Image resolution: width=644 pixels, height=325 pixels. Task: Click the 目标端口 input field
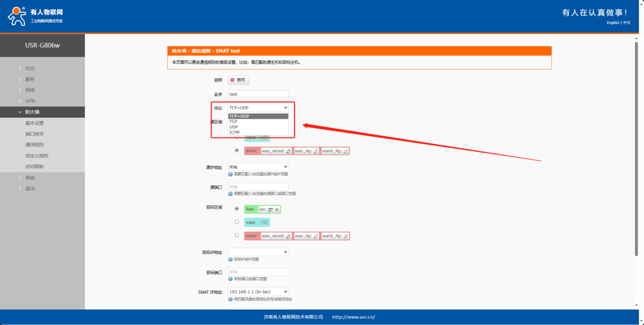pyautogui.click(x=258, y=272)
